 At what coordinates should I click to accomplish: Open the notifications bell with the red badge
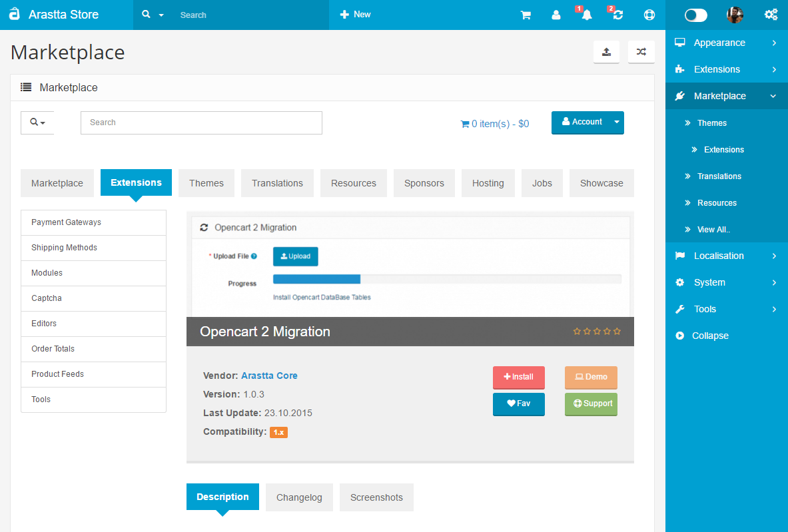pos(586,15)
